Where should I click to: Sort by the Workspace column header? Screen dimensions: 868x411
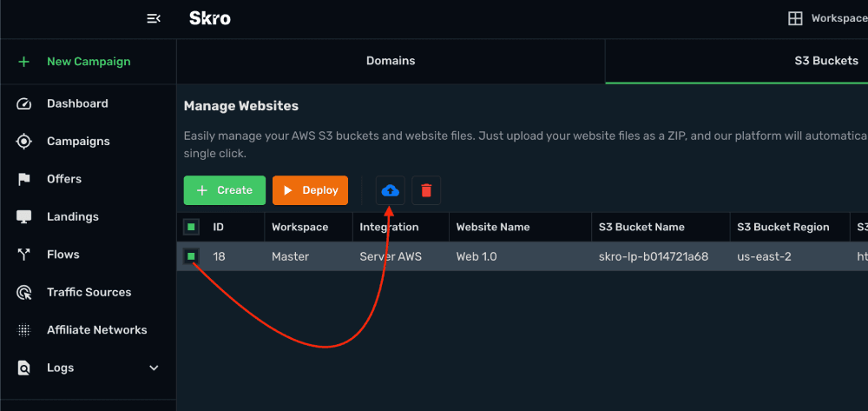pos(300,227)
